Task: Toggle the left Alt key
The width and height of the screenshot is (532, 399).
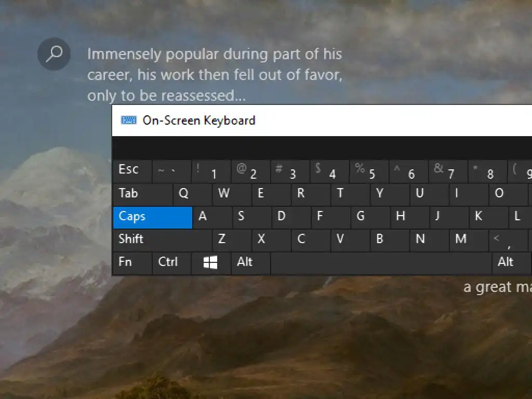Action: [x=251, y=262]
